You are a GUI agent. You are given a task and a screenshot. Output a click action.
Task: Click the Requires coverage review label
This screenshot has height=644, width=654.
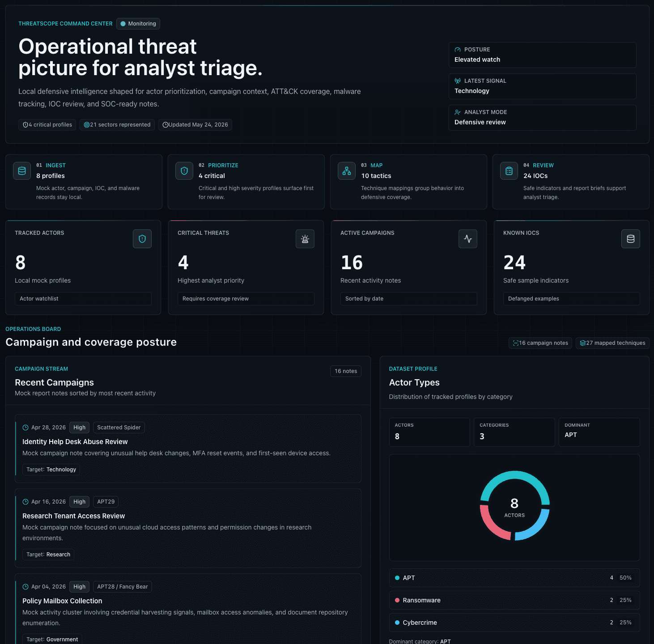[246, 299]
